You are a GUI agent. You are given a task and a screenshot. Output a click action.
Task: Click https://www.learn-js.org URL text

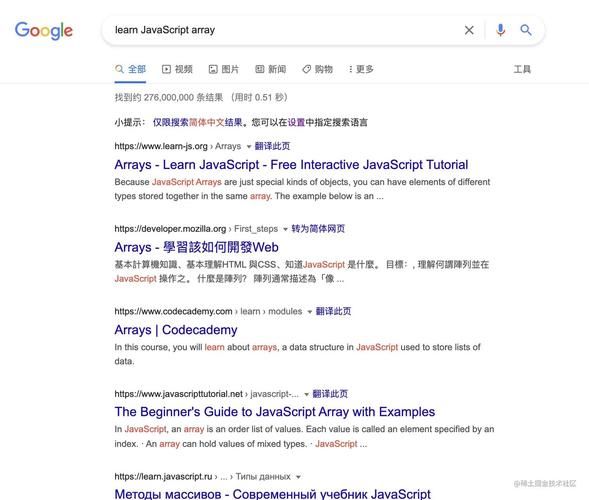coord(161,146)
